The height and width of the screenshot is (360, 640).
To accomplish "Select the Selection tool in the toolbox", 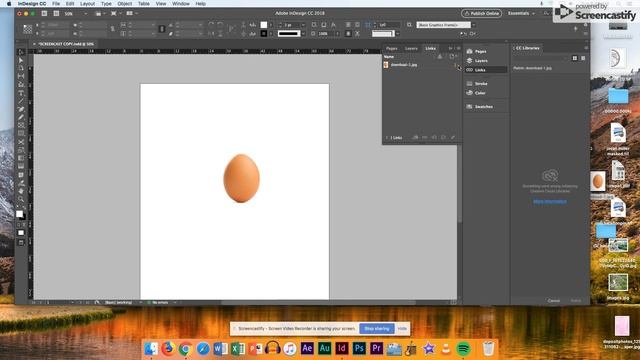I will (21, 52).
